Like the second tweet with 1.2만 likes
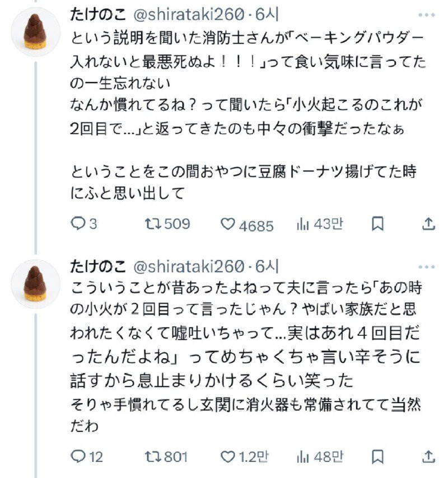 coord(227,457)
